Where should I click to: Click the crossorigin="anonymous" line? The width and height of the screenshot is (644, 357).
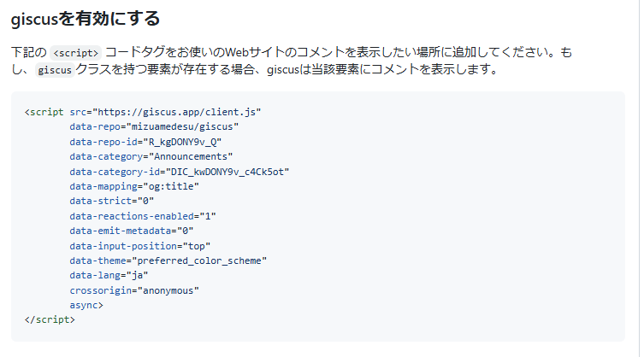pyautogui.click(x=134, y=290)
